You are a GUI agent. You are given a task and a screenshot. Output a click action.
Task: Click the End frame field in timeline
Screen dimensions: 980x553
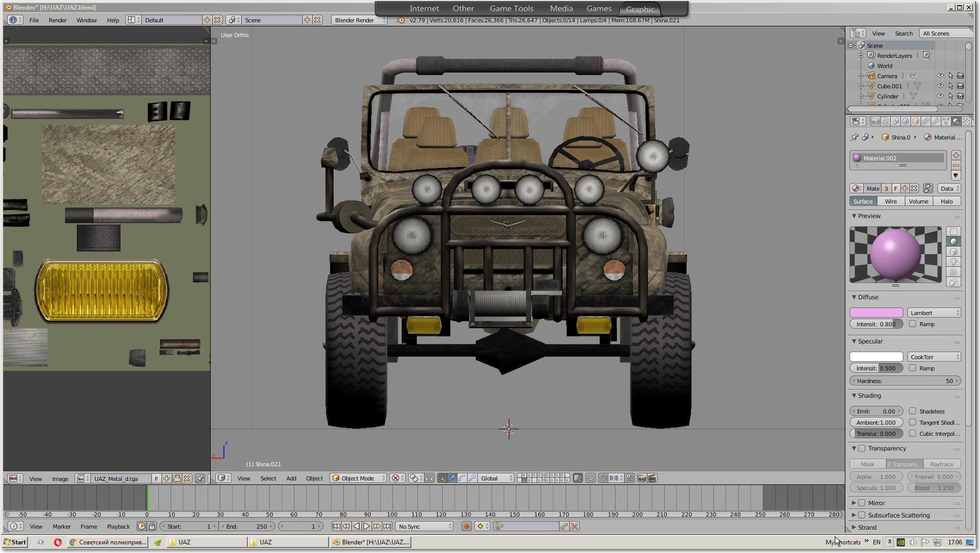[247, 526]
